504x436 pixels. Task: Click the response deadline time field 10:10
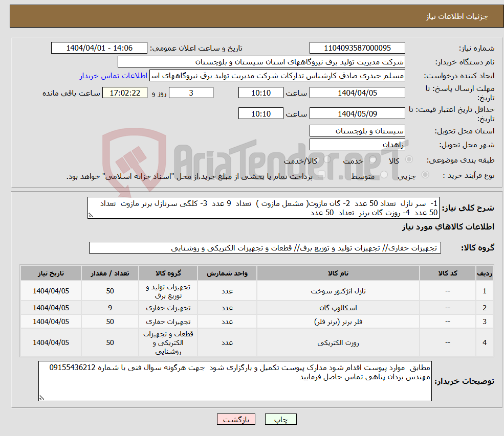pyautogui.click(x=260, y=93)
